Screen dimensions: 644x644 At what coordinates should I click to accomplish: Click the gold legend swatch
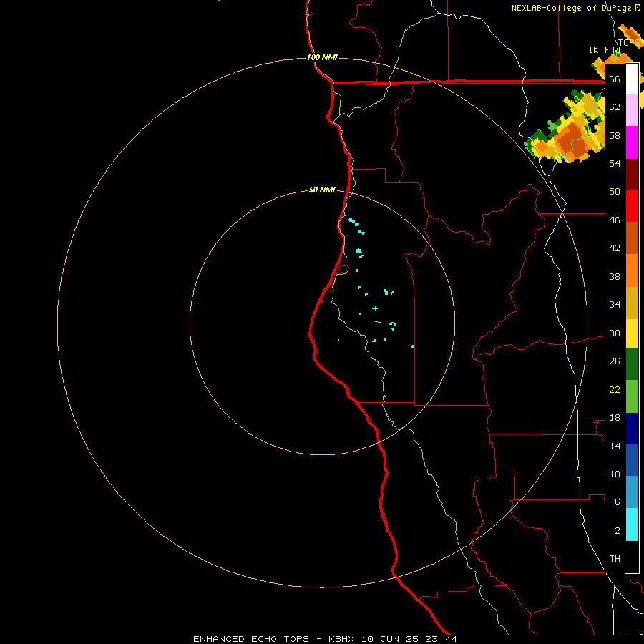point(632,303)
